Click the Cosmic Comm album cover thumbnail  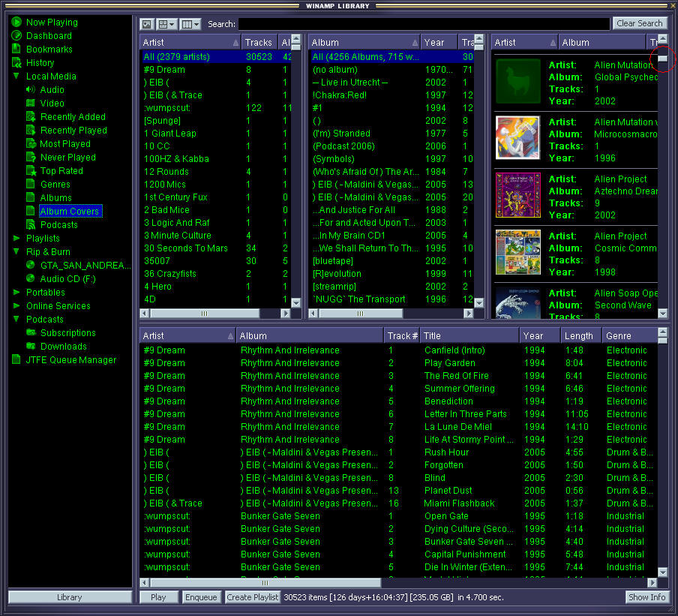click(x=518, y=252)
